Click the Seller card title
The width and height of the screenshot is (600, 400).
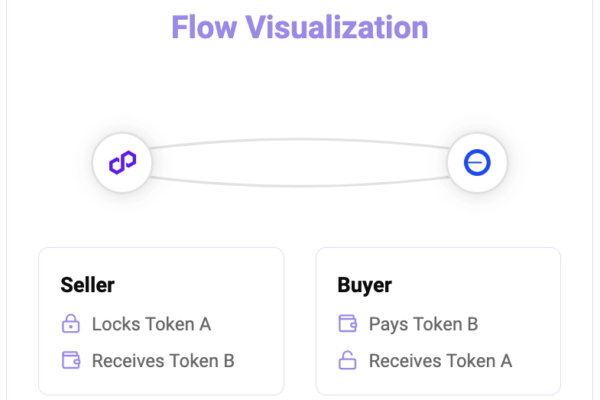tap(88, 285)
